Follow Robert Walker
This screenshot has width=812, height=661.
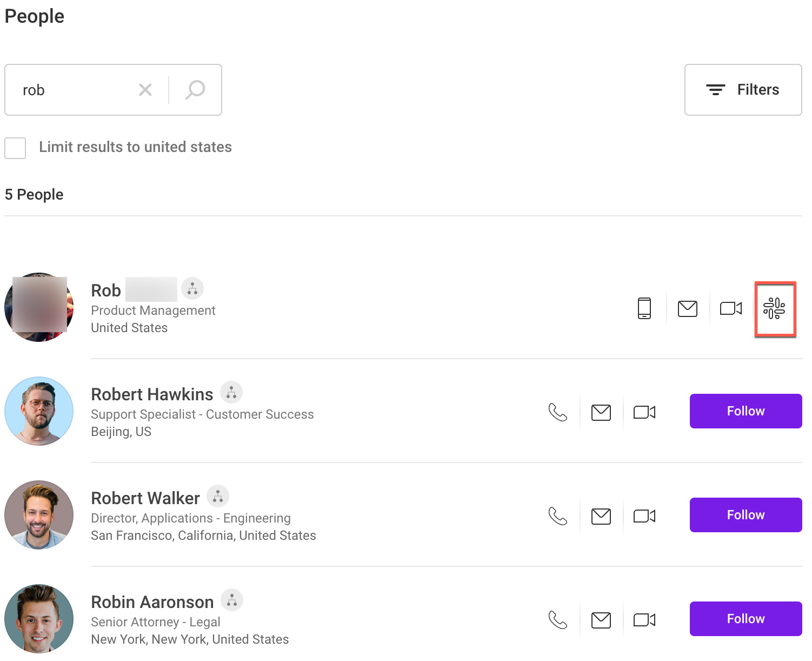click(746, 515)
